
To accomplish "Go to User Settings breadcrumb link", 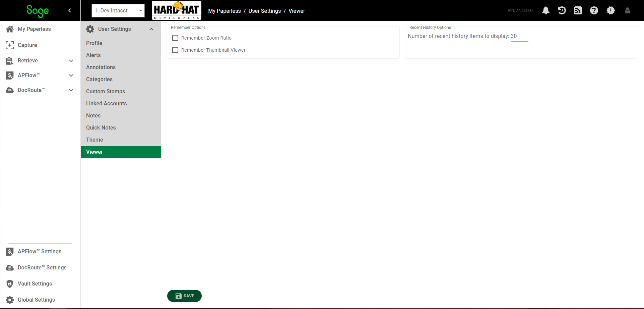I will coord(265,11).
